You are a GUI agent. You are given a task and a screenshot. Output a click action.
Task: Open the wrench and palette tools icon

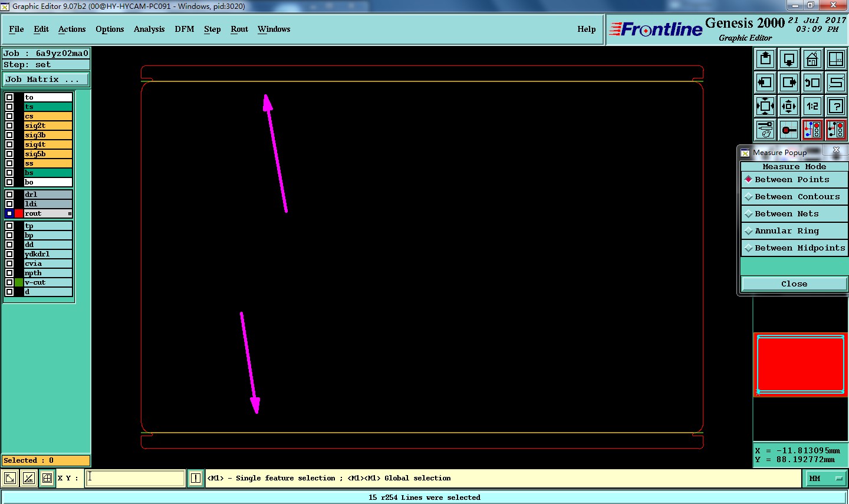coord(765,130)
